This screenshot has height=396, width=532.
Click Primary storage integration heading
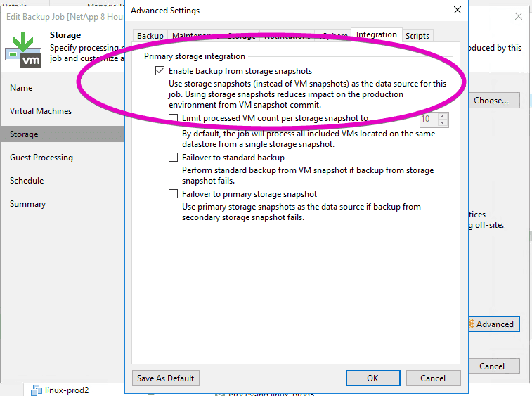195,56
